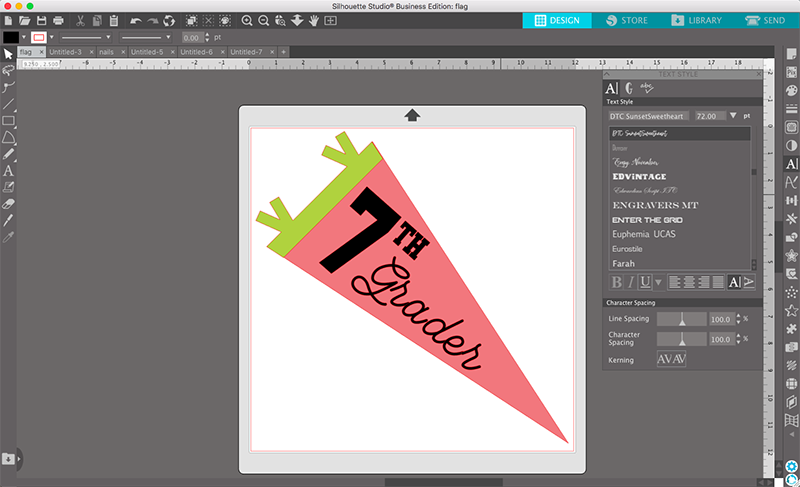Image resolution: width=800 pixels, height=487 pixels.
Task: Switch to the LIBRARY tab
Action: pos(697,20)
